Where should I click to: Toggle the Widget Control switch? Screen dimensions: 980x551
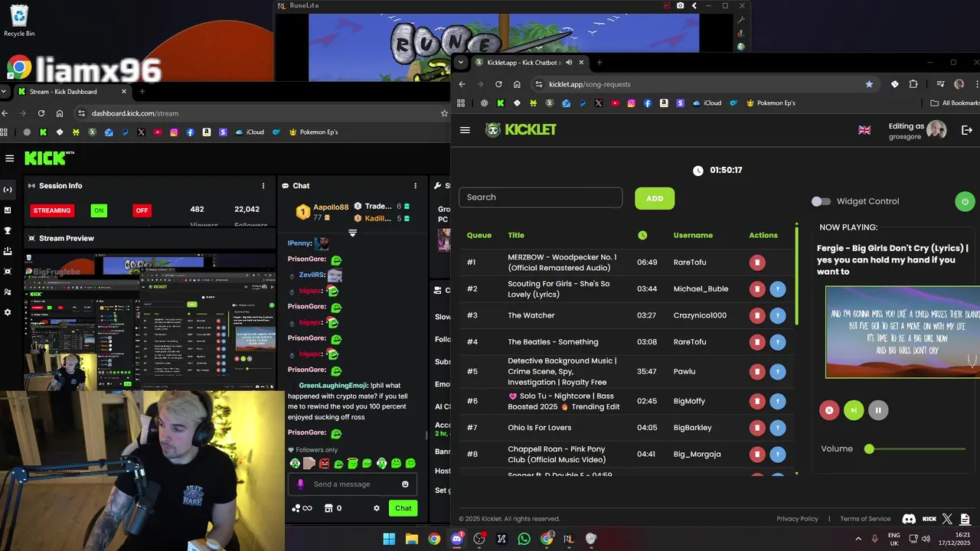coord(821,201)
